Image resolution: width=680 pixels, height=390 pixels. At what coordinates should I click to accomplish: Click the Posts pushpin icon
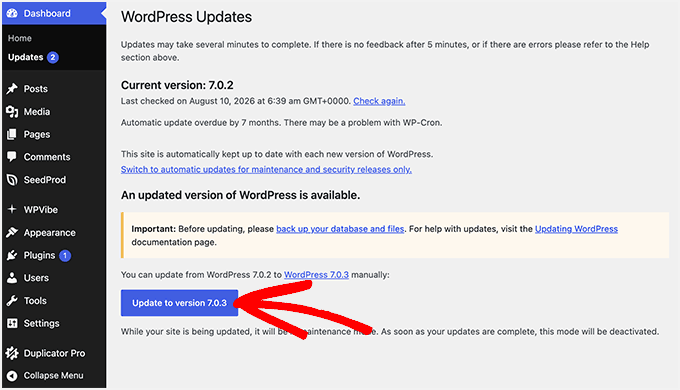[x=12, y=89]
